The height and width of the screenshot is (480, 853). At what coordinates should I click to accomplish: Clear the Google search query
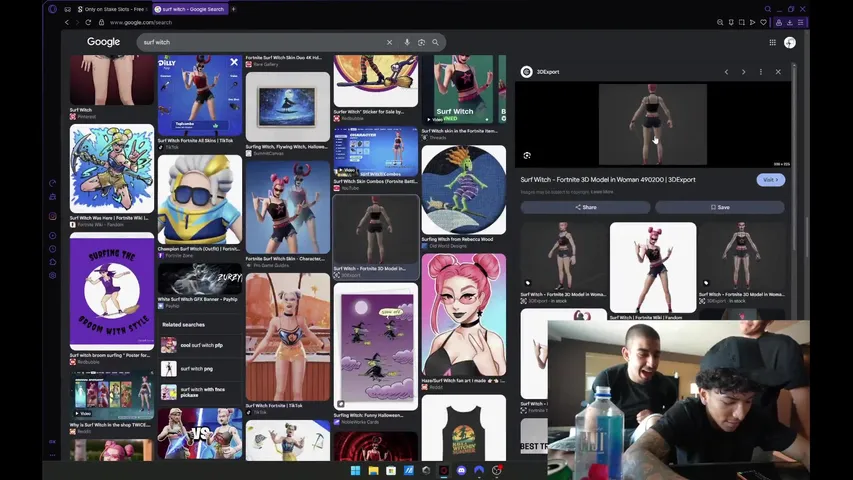390,42
